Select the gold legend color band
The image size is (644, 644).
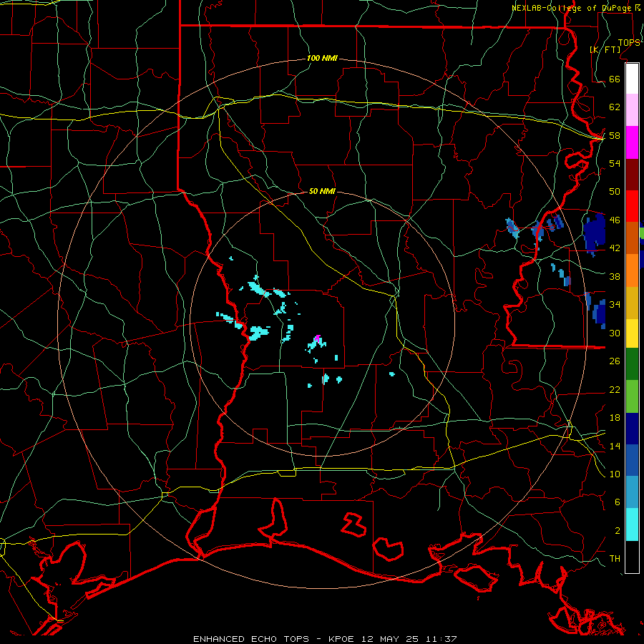tap(632, 303)
